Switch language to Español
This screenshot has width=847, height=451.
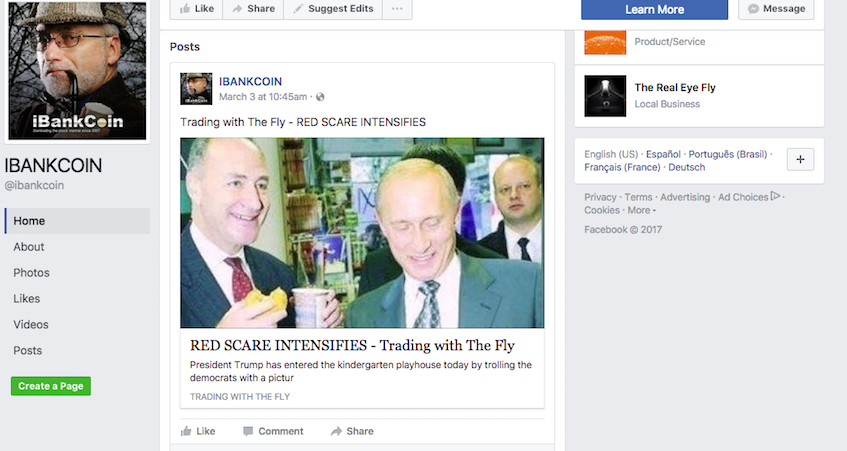pos(663,154)
